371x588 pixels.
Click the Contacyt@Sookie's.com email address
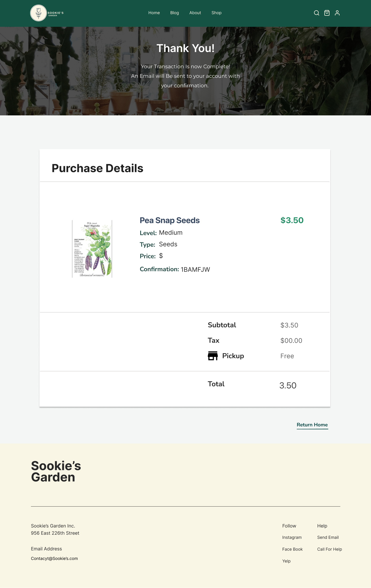click(x=54, y=558)
